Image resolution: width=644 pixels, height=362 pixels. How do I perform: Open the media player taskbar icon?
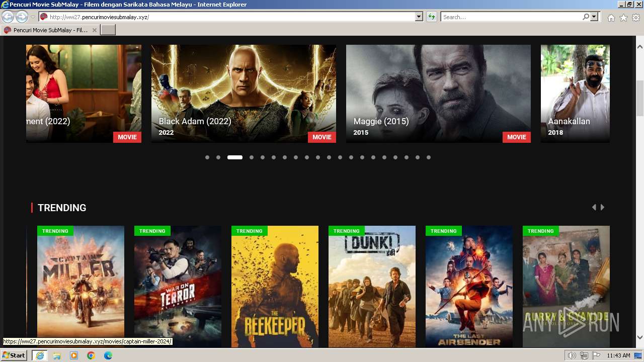[74, 355]
